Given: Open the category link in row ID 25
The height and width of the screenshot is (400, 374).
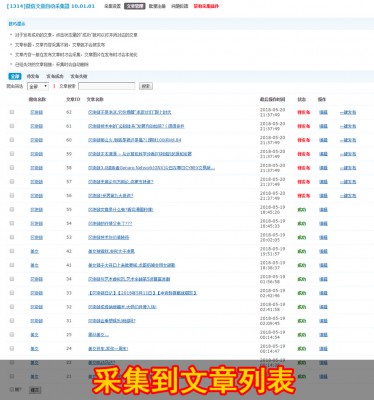Looking at the screenshot, I should tap(35, 335).
